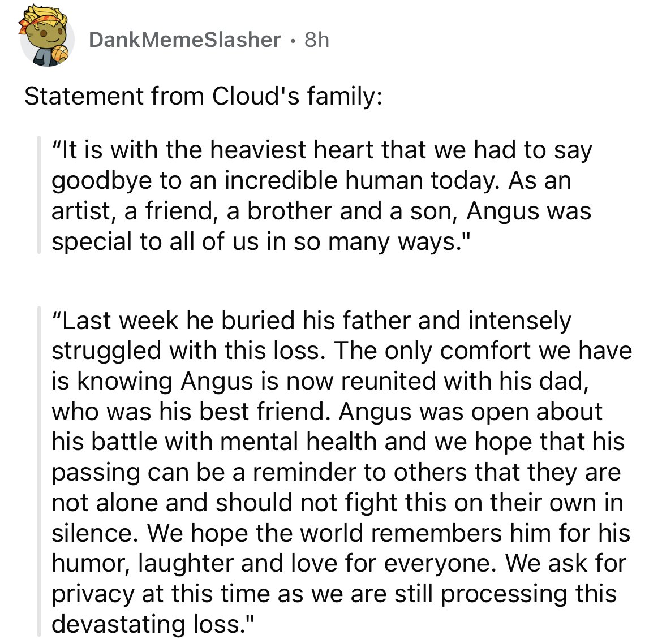Click the line 'special to all of us'

point(261,242)
